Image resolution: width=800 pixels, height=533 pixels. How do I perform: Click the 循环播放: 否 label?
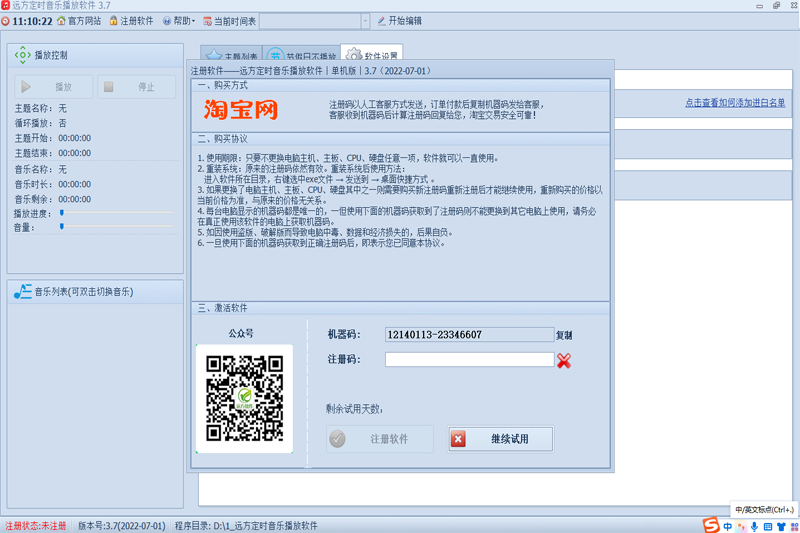(x=40, y=123)
